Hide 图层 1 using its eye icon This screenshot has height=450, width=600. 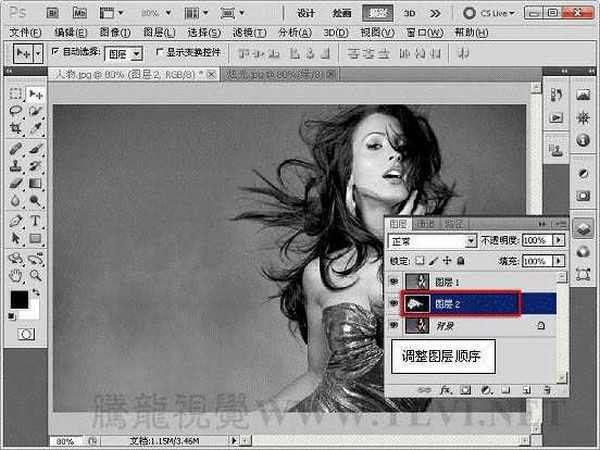(x=393, y=282)
